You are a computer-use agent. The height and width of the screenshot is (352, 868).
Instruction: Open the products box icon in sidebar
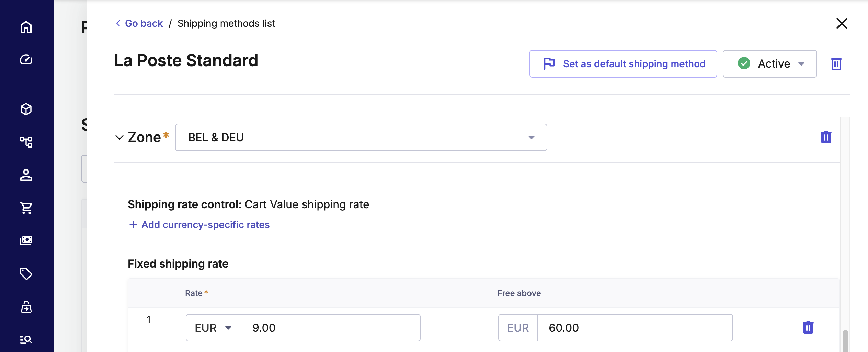coord(26,109)
